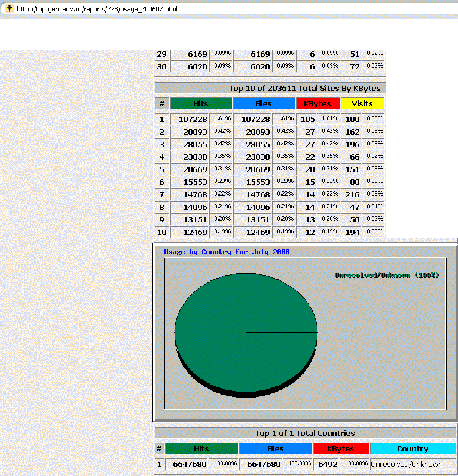Click the site icon beside the URL
The width and height of the screenshot is (458, 476).
point(10,8)
